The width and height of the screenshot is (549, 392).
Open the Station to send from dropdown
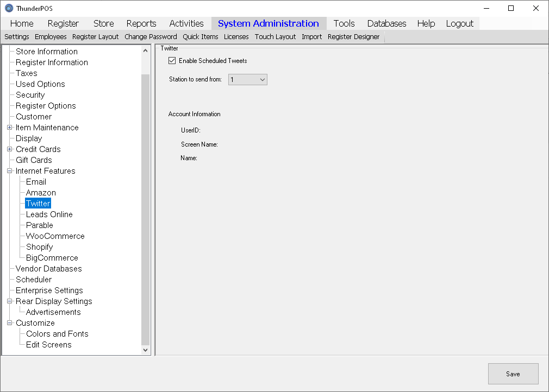(x=247, y=79)
